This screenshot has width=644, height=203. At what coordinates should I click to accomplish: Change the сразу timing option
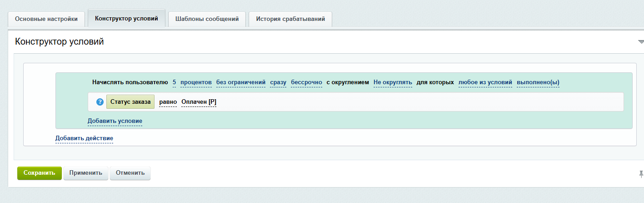point(278,82)
